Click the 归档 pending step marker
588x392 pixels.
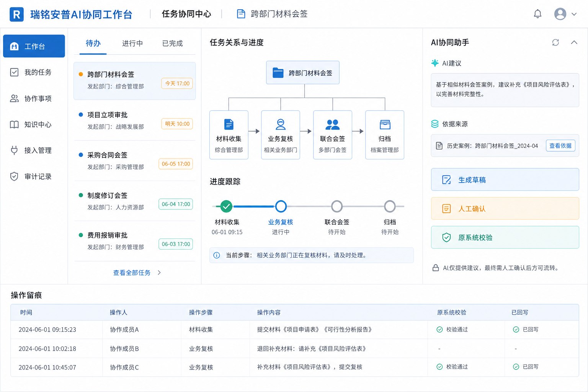click(390, 206)
